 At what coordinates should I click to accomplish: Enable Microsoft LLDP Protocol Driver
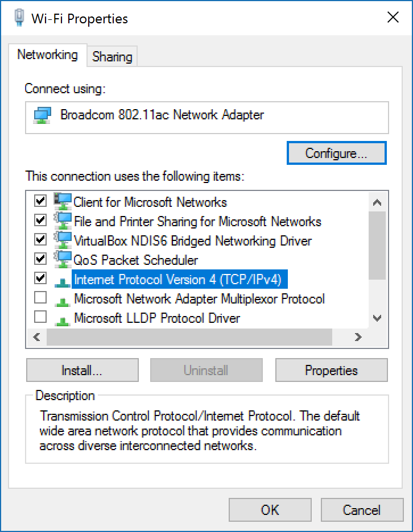pyautogui.click(x=40, y=317)
